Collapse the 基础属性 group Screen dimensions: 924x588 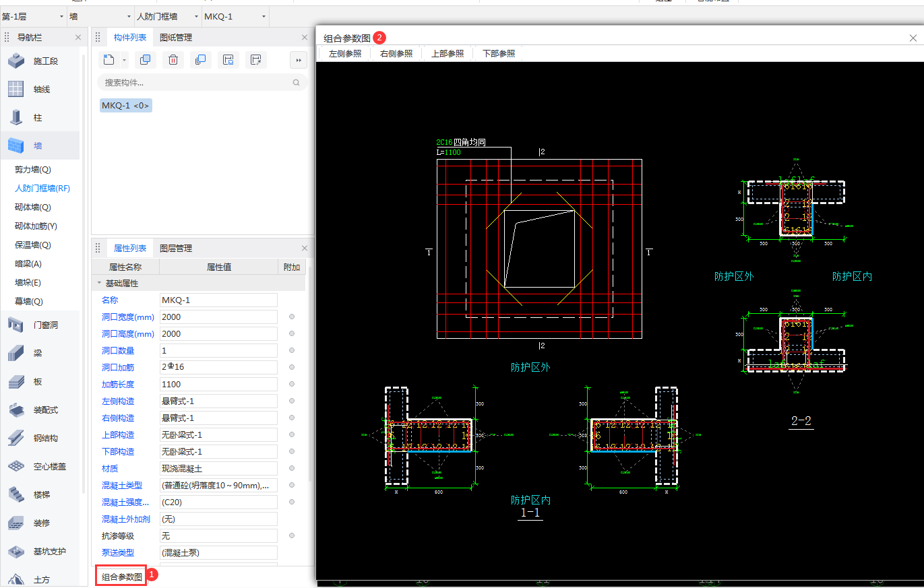pos(100,284)
